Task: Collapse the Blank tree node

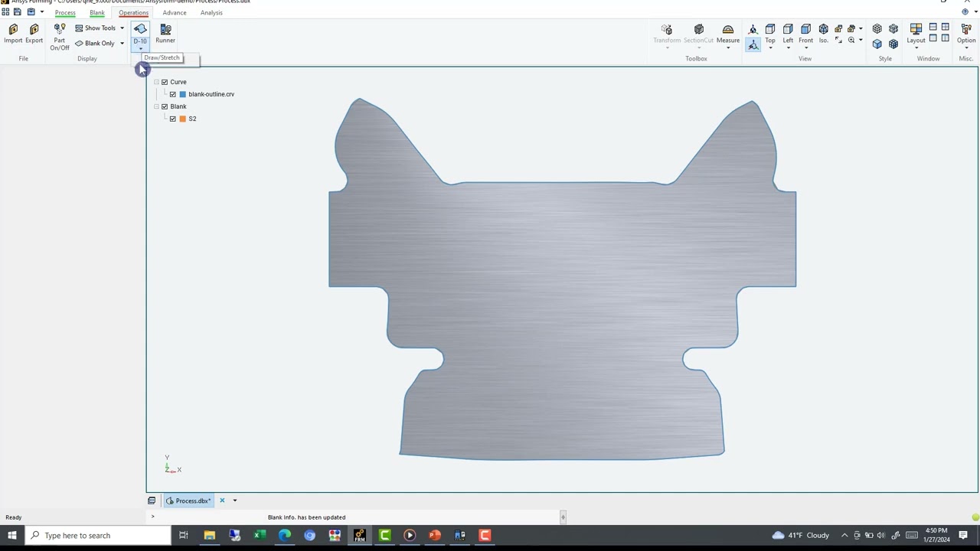Action: [x=156, y=106]
